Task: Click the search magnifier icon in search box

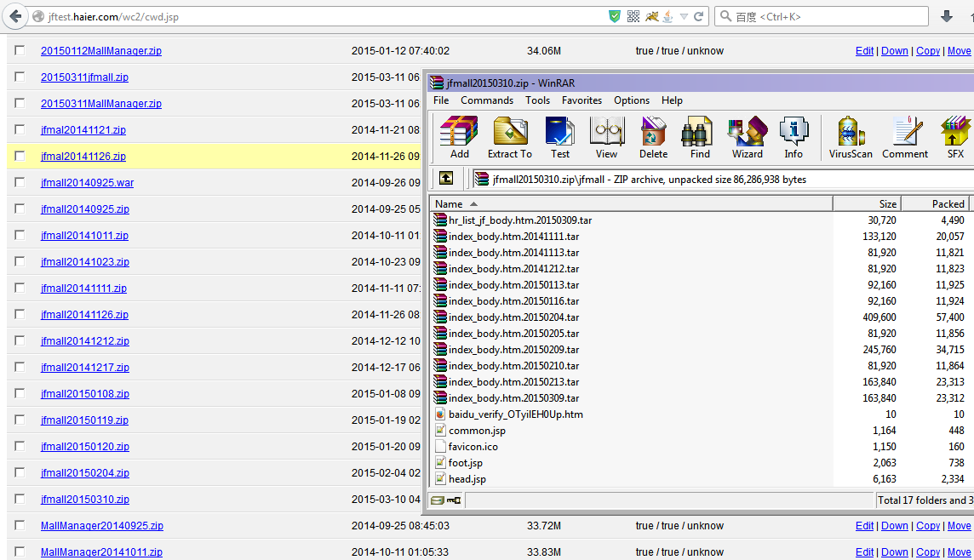Action: coord(725,17)
